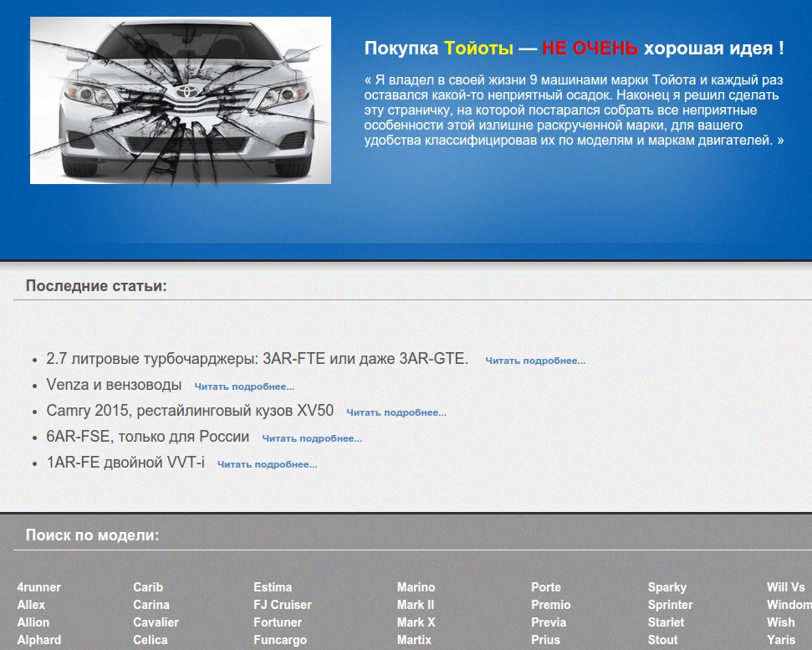Click the quote paragraph starting 'Я владел в своей жизни'
Viewport: 812px width, 650px height.
[574, 110]
